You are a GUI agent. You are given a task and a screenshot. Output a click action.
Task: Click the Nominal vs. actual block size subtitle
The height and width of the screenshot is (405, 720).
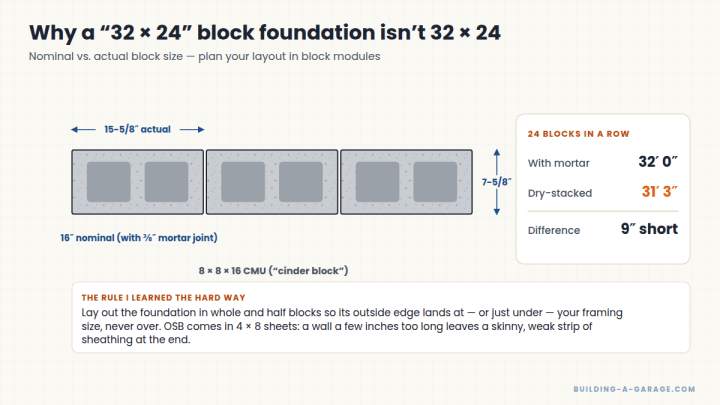pyautogui.click(x=204, y=56)
